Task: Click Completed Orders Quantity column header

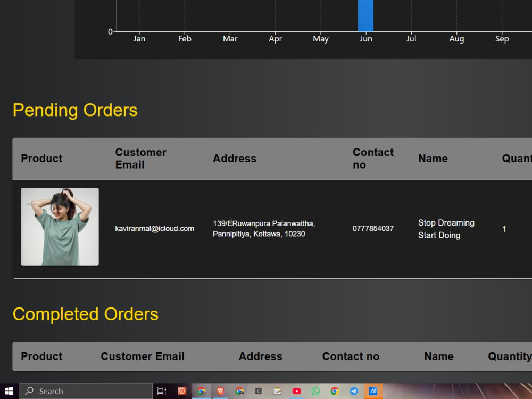Action: [x=510, y=356]
